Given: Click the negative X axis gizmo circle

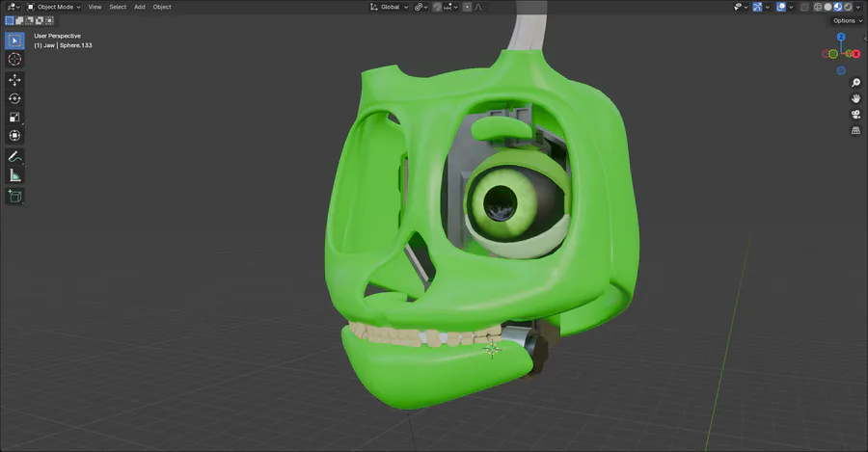Looking at the screenshot, I should tap(826, 54).
